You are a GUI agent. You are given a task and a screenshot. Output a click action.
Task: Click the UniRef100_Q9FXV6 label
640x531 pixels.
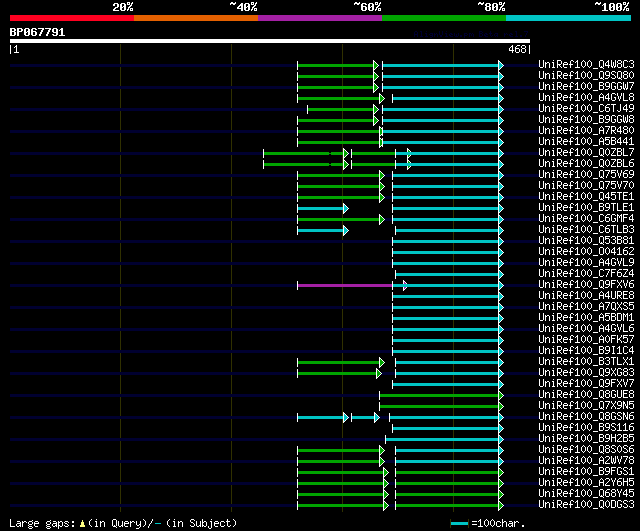[x=586, y=285]
